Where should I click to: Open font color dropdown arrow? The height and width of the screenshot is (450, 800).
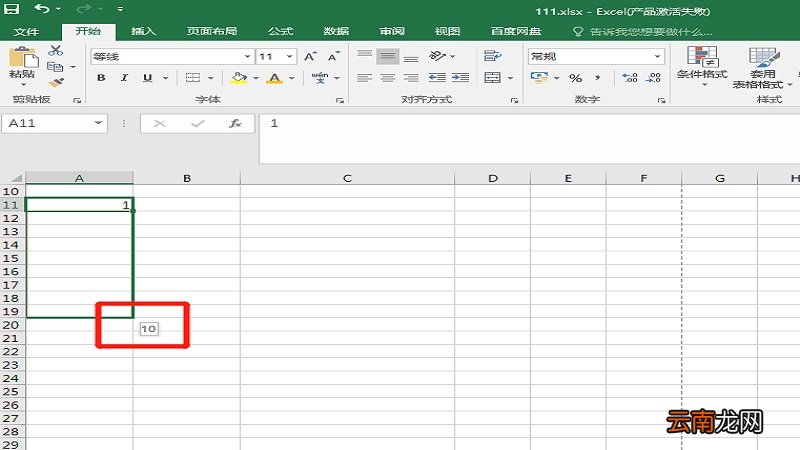pyautogui.click(x=292, y=79)
